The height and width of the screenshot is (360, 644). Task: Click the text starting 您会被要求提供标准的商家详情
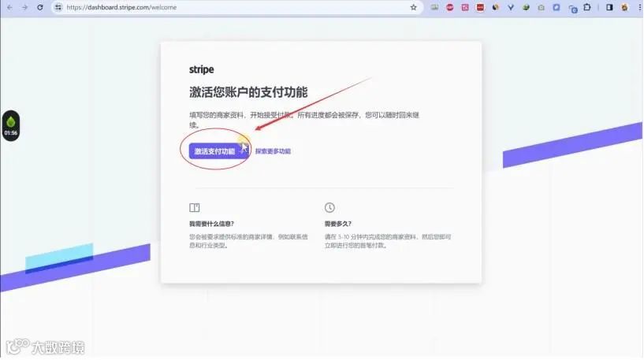248,241
